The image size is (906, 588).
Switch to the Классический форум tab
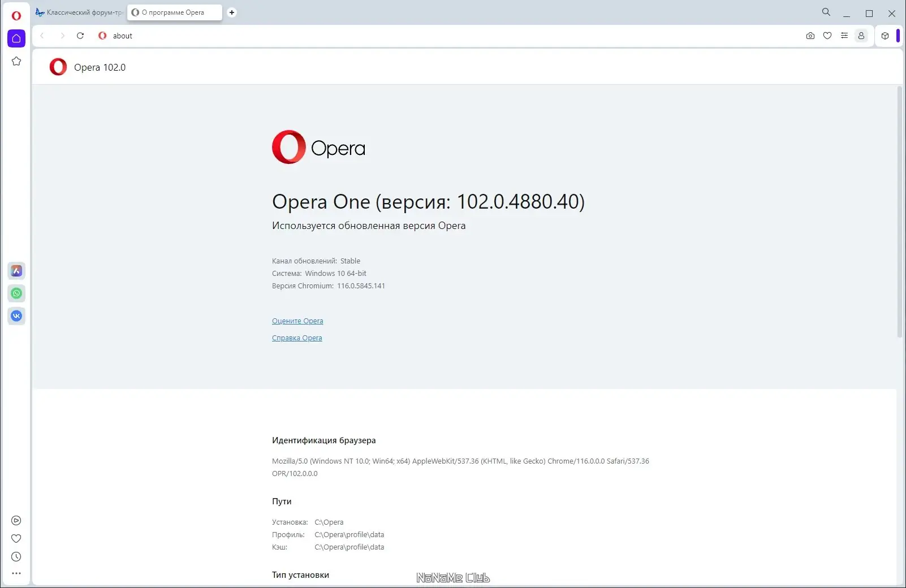[x=79, y=12]
